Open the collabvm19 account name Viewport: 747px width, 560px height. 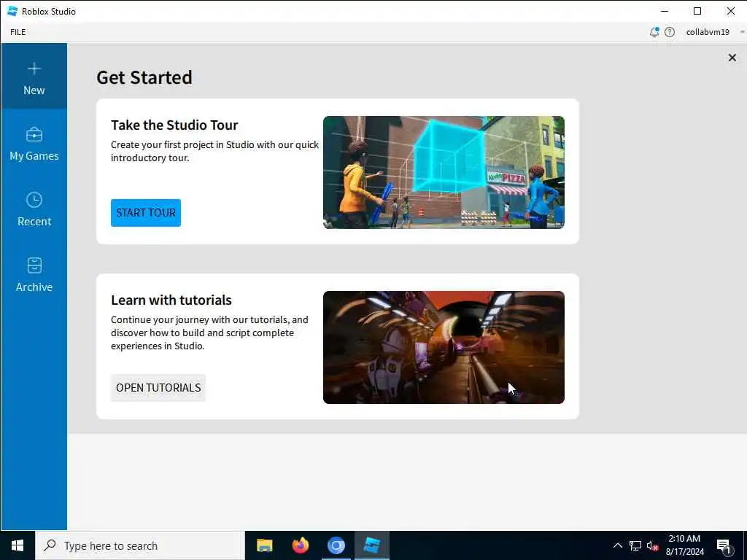point(708,32)
